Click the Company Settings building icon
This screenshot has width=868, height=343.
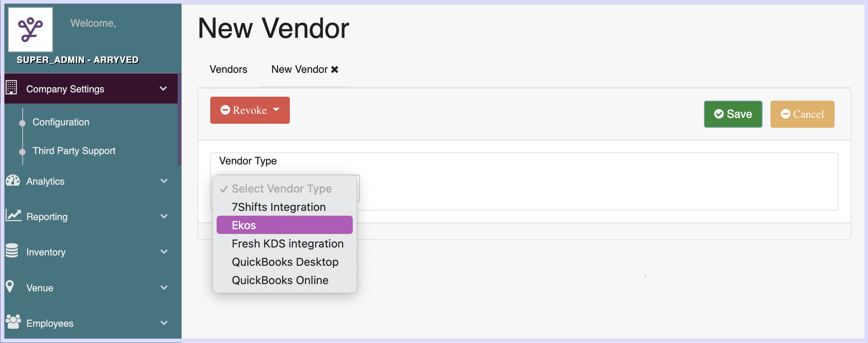(x=12, y=88)
